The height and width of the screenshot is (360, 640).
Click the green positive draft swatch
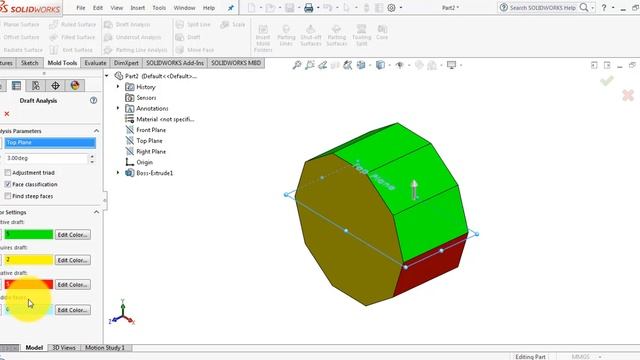[29, 234]
